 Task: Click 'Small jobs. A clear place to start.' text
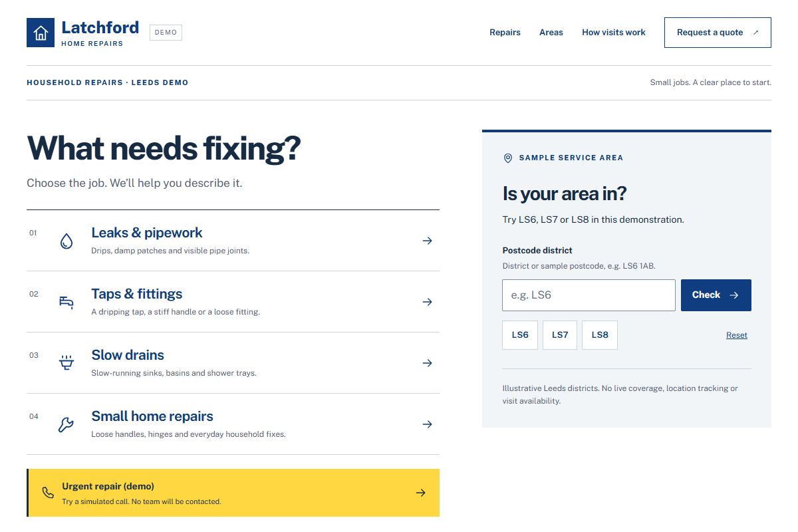(711, 83)
